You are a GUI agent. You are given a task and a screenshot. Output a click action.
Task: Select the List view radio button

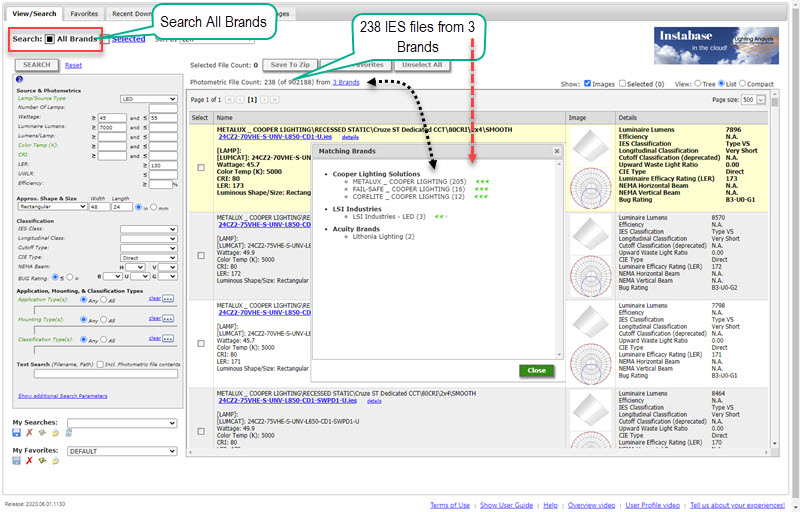(721, 83)
